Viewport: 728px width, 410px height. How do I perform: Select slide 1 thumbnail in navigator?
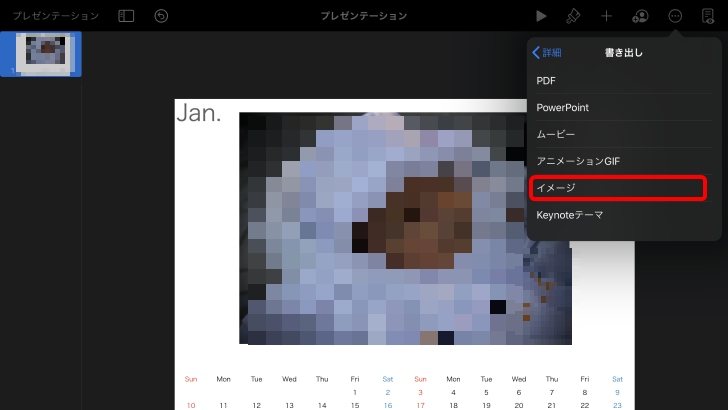41,54
